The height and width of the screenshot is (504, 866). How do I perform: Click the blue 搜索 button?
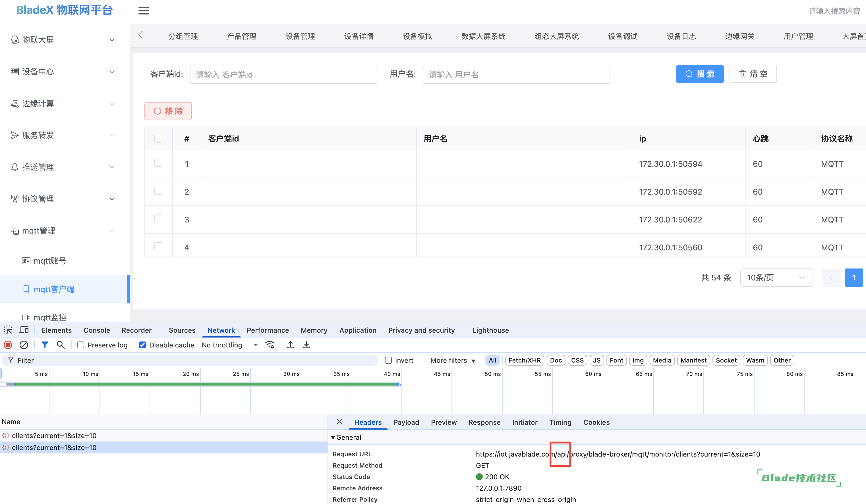point(700,74)
